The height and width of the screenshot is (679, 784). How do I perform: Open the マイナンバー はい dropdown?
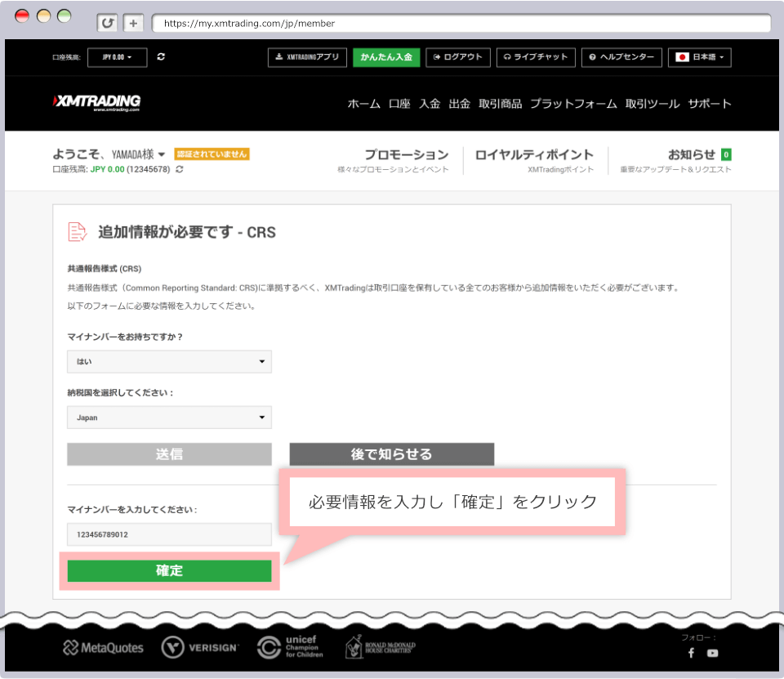tap(170, 361)
